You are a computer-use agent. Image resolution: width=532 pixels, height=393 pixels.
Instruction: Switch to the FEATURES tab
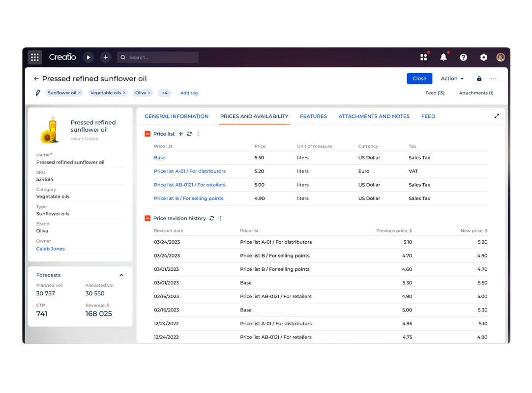pyautogui.click(x=313, y=116)
